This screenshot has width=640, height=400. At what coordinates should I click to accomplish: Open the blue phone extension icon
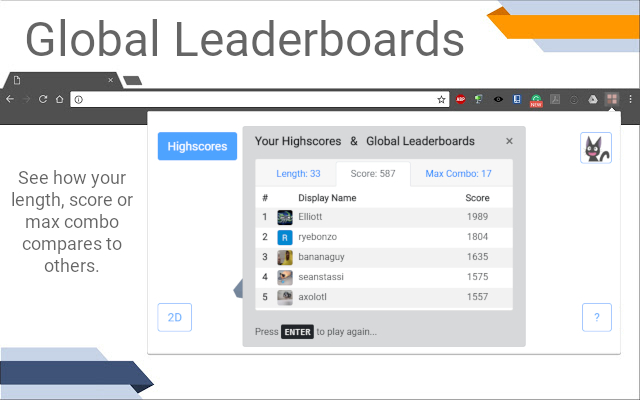(x=517, y=99)
